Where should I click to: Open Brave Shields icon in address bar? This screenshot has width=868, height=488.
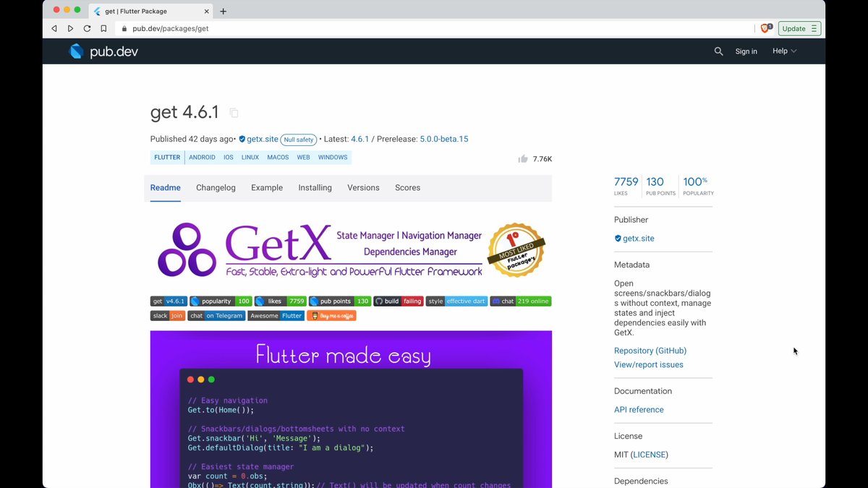pos(765,28)
